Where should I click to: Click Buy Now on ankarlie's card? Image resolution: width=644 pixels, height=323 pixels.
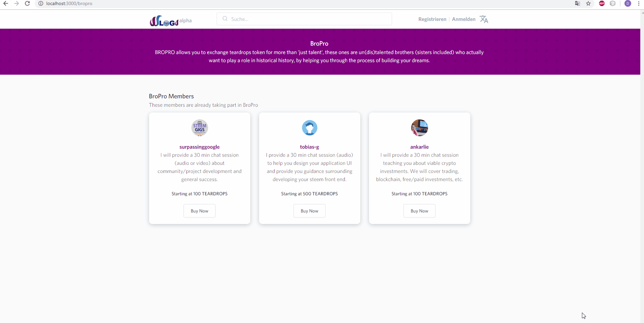tap(419, 211)
